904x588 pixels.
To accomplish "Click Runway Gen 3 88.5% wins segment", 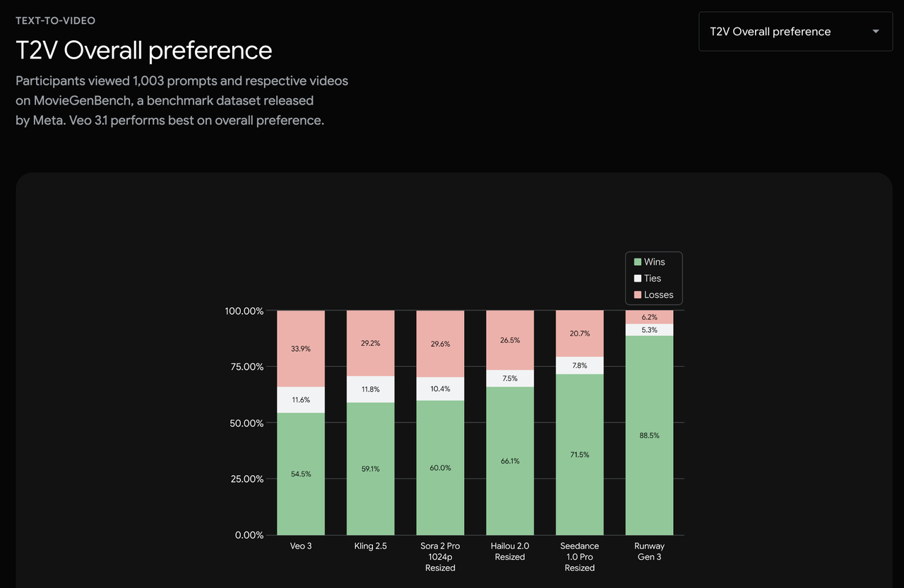I will coord(650,436).
